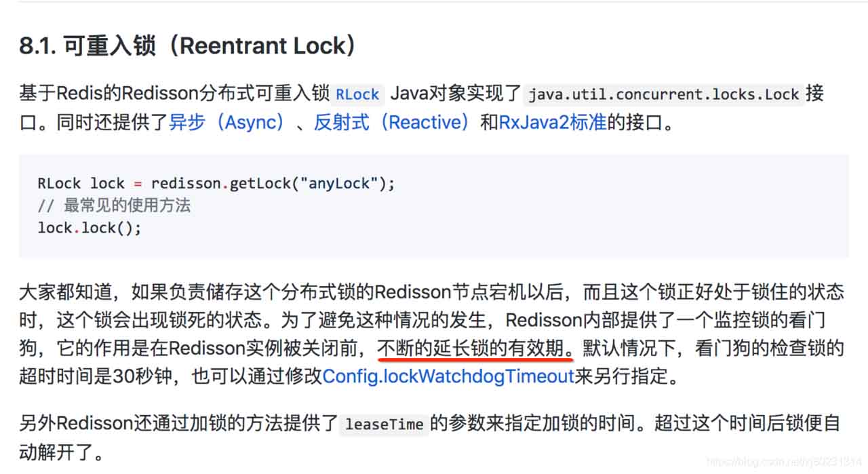Open the 反射式（Reactive） link
The image size is (868, 474).
[x=391, y=123]
